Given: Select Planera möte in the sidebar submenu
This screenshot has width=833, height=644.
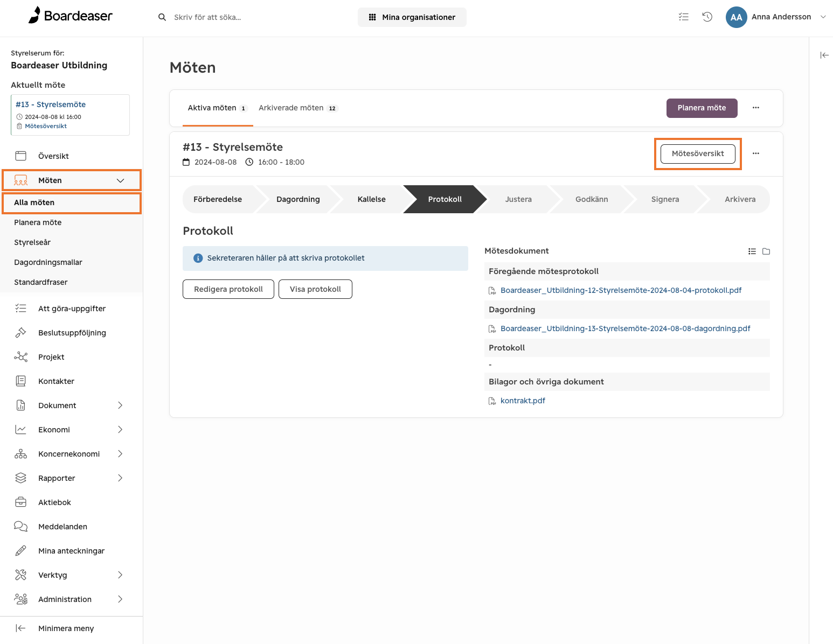Looking at the screenshot, I should pos(38,222).
